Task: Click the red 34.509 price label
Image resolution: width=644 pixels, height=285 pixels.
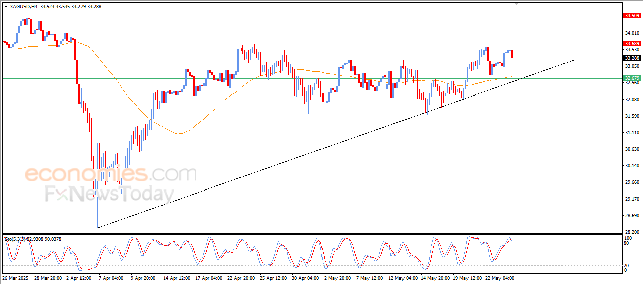Action: pyautogui.click(x=631, y=16)
